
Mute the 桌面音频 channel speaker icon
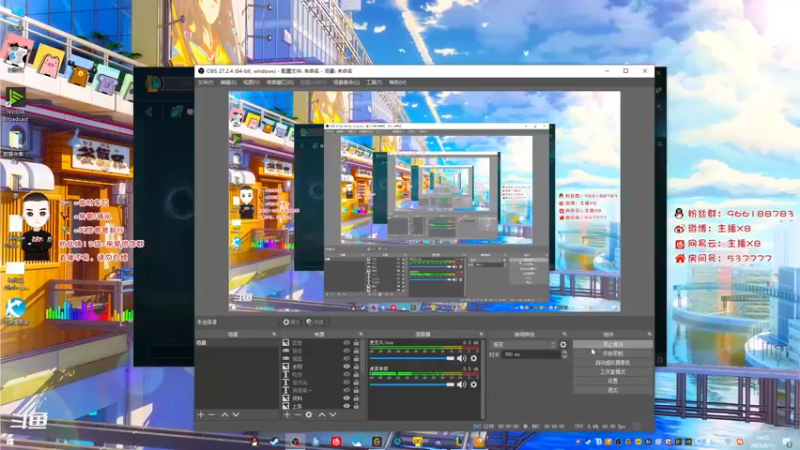coord(461,384)
